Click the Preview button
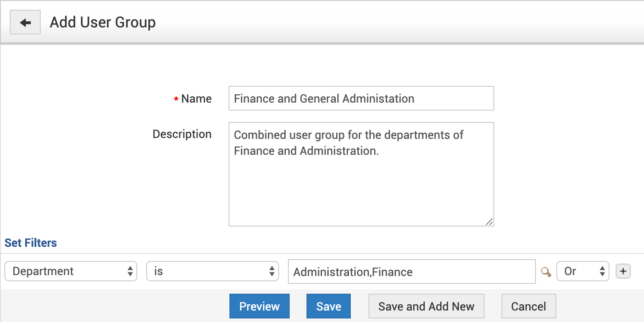644x322 pixels. (x=260, y=306)
